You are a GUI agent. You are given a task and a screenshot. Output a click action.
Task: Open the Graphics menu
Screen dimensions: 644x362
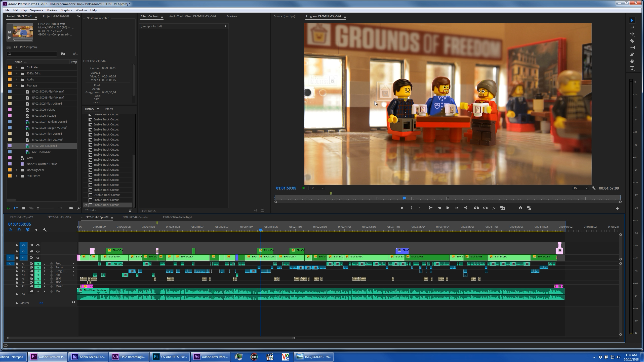point(66,10)
